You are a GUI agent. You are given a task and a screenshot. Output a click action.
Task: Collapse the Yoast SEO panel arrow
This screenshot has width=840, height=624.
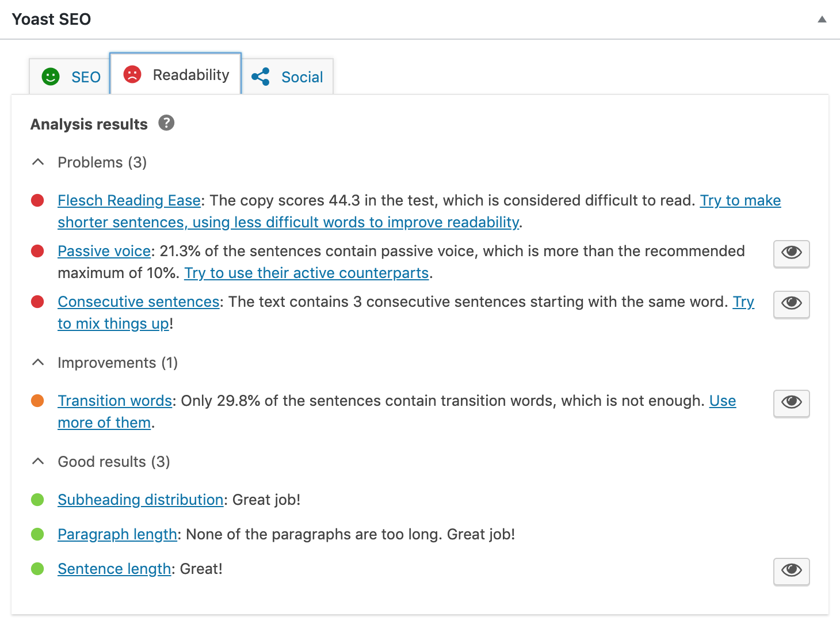(x=822, y=19)
